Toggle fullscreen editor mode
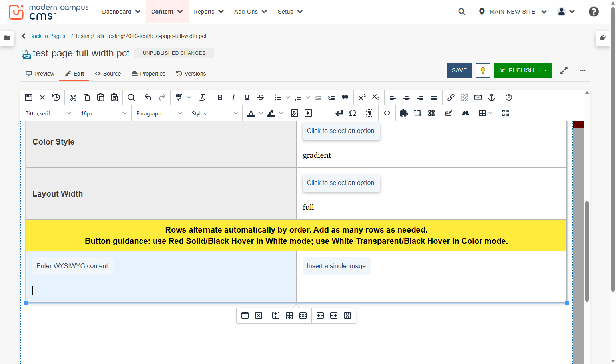The width and height of the screenshot is (616, 364). tap(506, 113)
